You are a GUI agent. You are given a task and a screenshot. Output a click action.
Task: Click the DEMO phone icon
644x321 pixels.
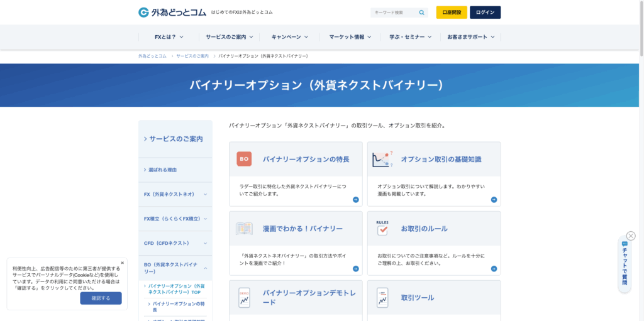tap(244, 298)
